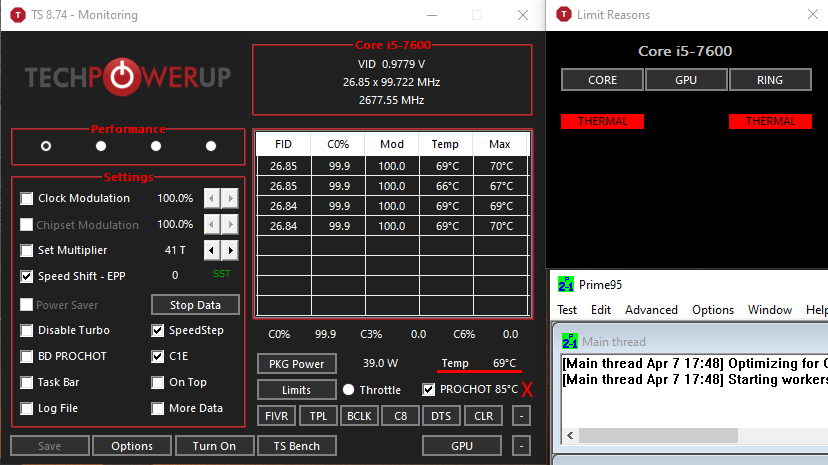Click the PKG Power button
The height and width of the screenshot is (465, 828).
[x=296, y=364]
